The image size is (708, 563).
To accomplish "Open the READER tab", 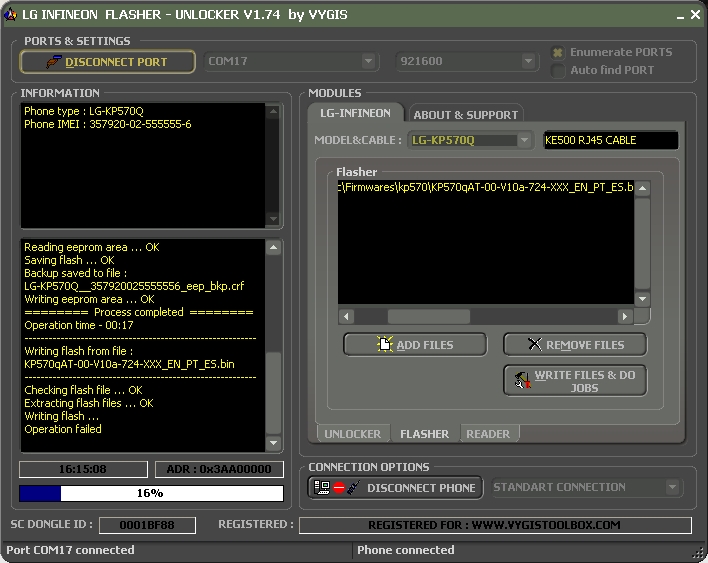I will (x=488, y=433).
